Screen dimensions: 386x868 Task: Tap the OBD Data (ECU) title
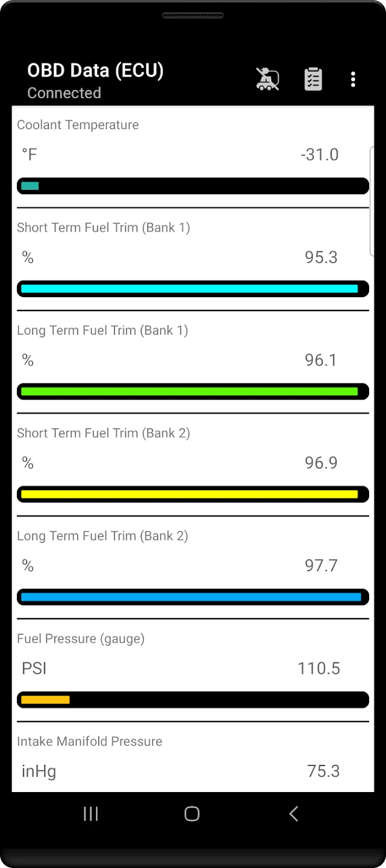click(x=95, y=71)
